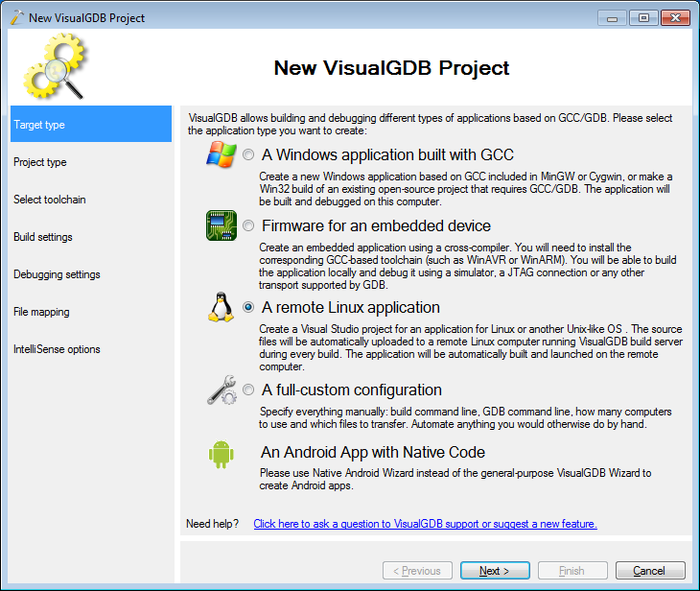Viewport: 700px width, 591px height.
Task: Click the Cancel button
Action: [x=650, y=570]
